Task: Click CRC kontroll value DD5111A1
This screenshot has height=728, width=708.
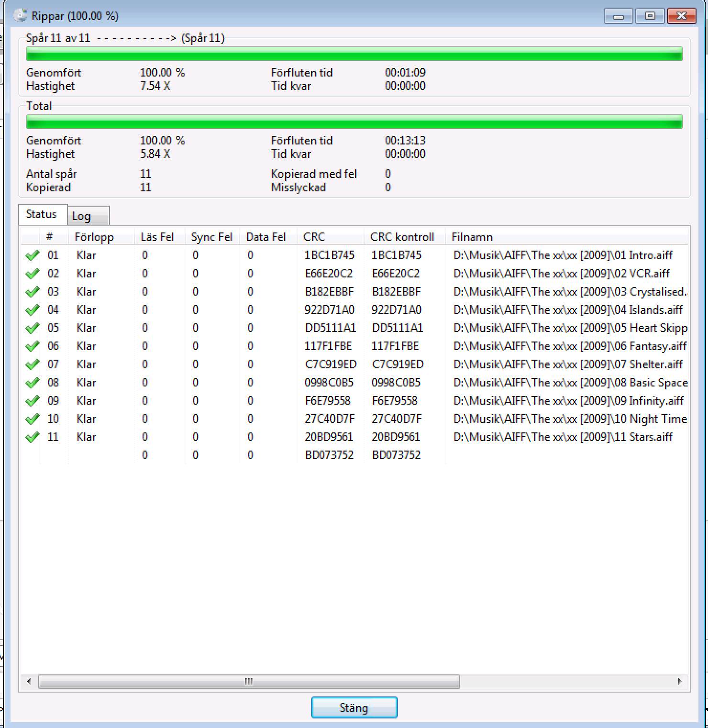Action: [398, 328]
